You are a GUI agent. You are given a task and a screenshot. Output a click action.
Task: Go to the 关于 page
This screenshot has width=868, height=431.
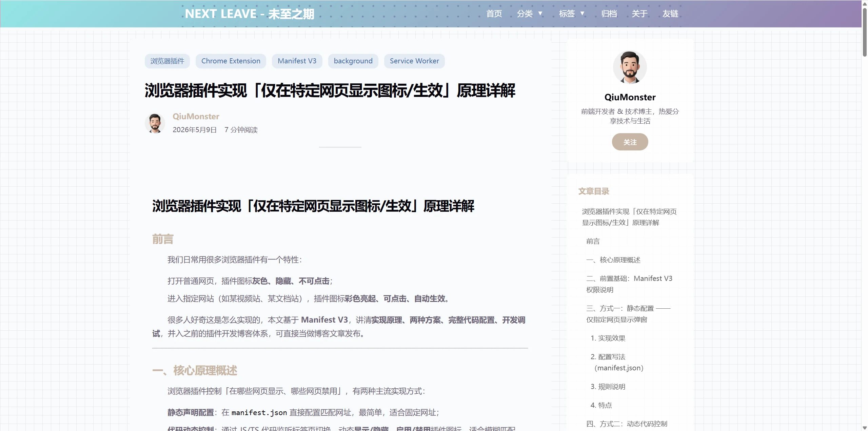[x=639, y=14]
